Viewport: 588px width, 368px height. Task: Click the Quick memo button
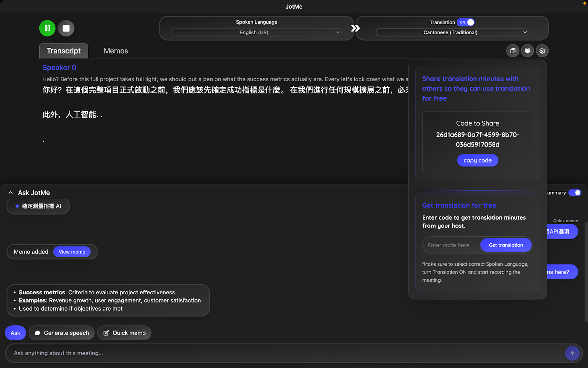click(125, 333)
